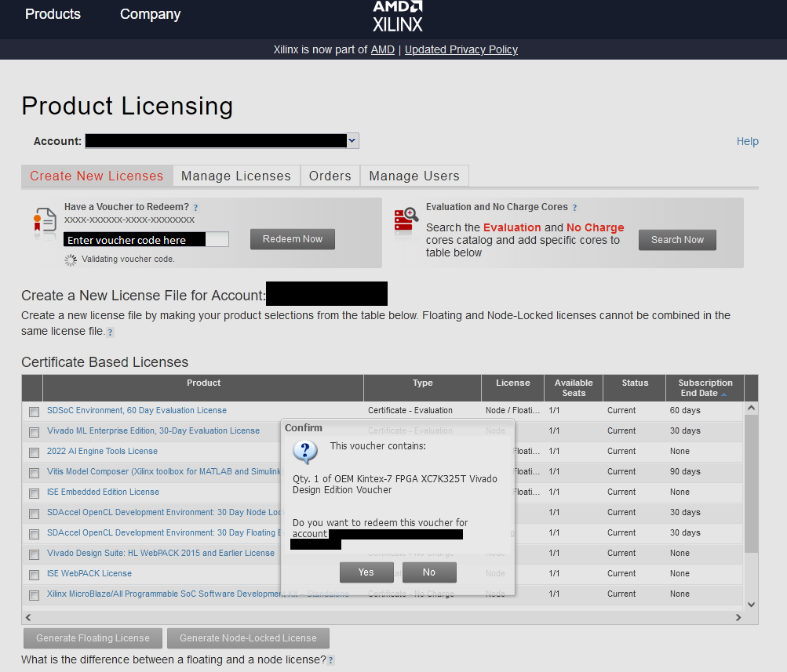Open the Company menu
This screenshot has height=672, width=787.
coord(150,14)
